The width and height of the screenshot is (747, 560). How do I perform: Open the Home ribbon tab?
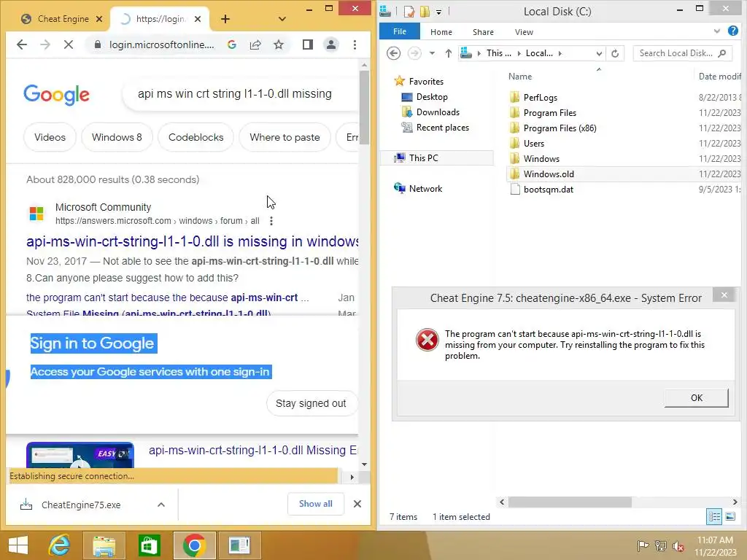(x=441, y=32)
